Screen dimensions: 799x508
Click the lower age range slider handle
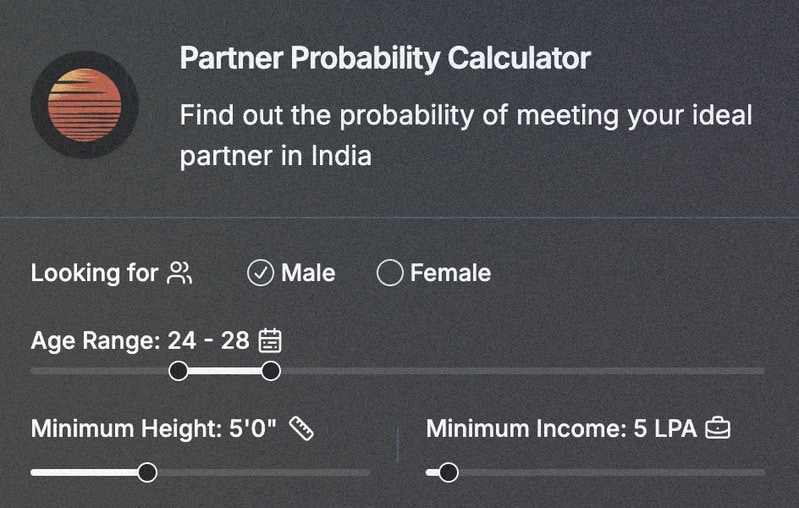coord(178,371)
